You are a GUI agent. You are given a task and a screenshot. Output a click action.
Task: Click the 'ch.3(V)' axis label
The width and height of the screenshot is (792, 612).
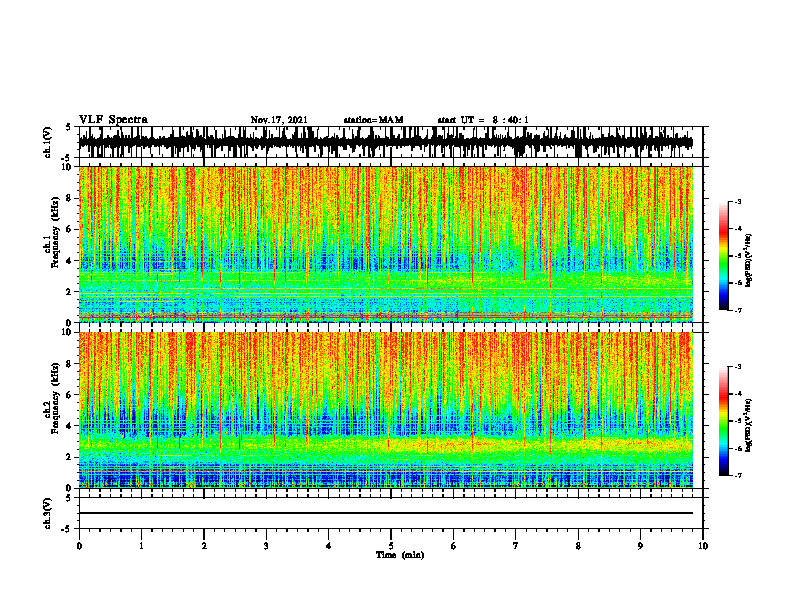click(47, 513)
